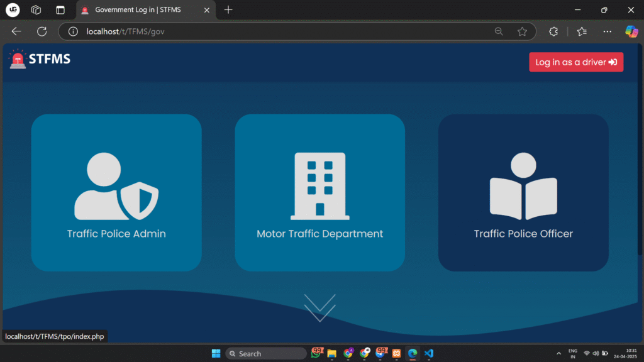Click the browser profile avatar icon

pos(13,9)
